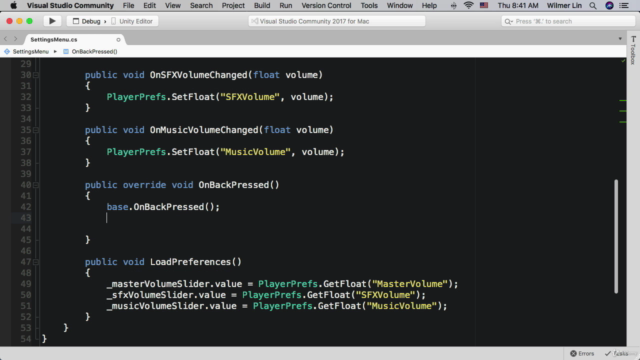Viewport: 640px width, 360px height.
Task: Collapse the OnSFXVolumeChanged method fold
Action: (36, 75)
